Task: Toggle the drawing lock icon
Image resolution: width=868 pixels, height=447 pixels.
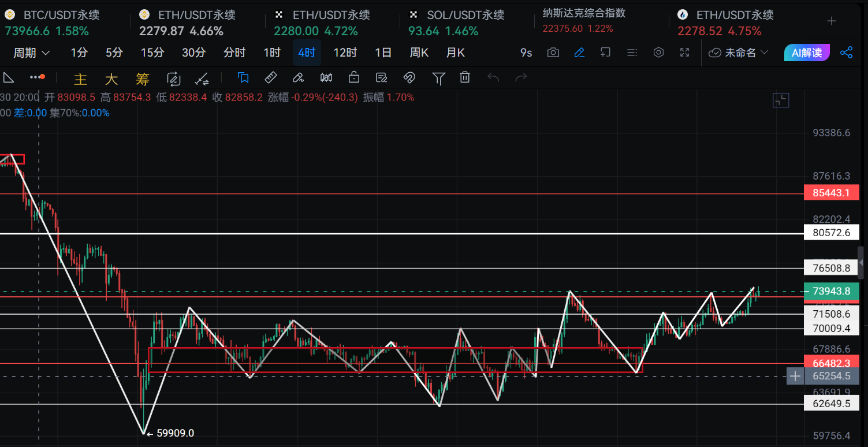Action: tap(354, 77)
